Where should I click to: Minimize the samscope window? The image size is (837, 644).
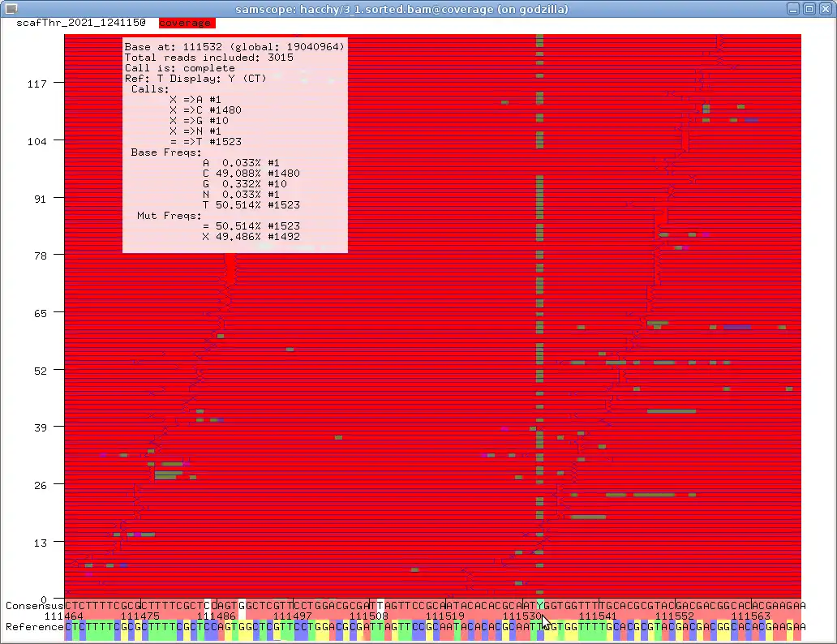tap(793, 9)
